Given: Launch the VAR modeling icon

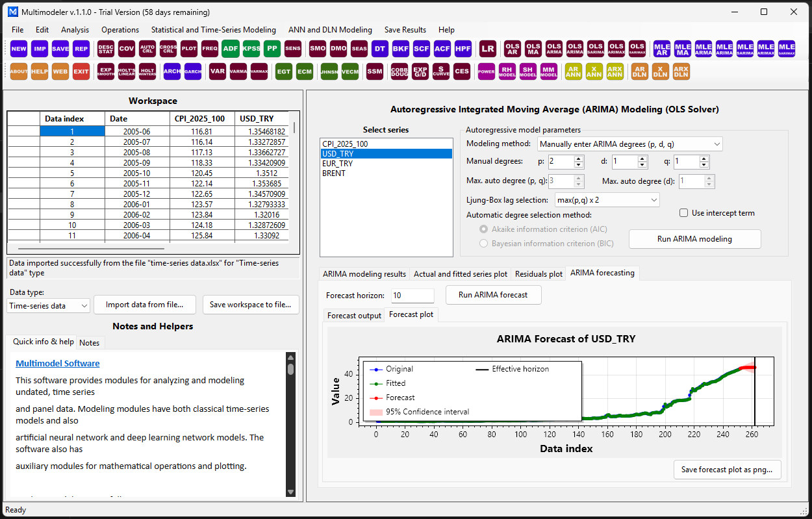Looking at the screenshot, I should coord(218,71).
